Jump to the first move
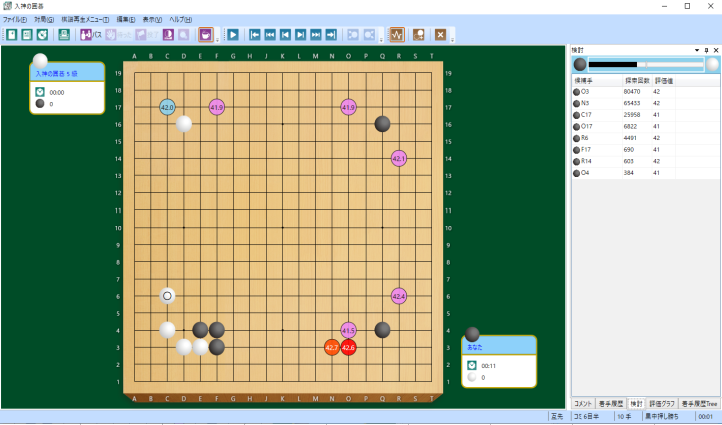Screen dimensions: 722x425 [x=255, y=34]
